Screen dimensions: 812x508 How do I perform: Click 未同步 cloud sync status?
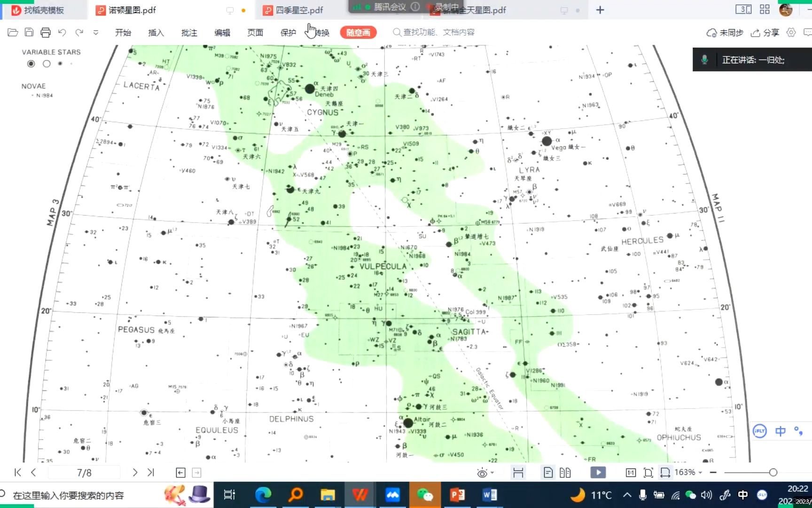pos(725,32)
